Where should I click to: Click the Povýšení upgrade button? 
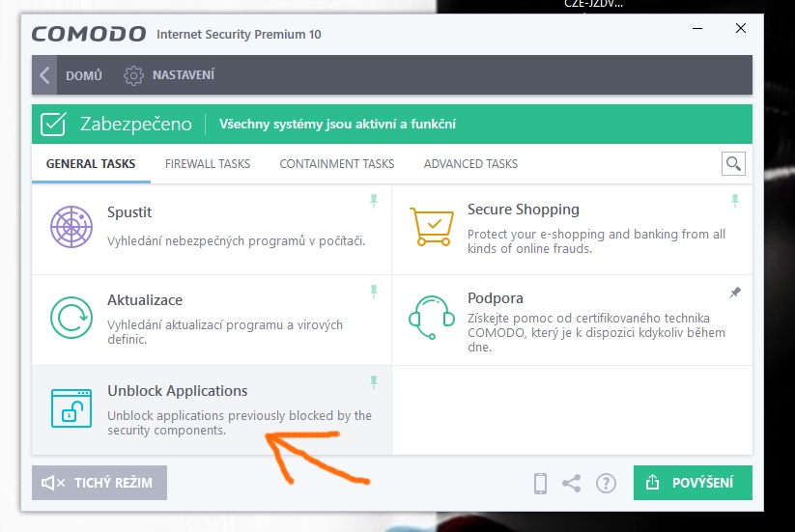[693, 483]
